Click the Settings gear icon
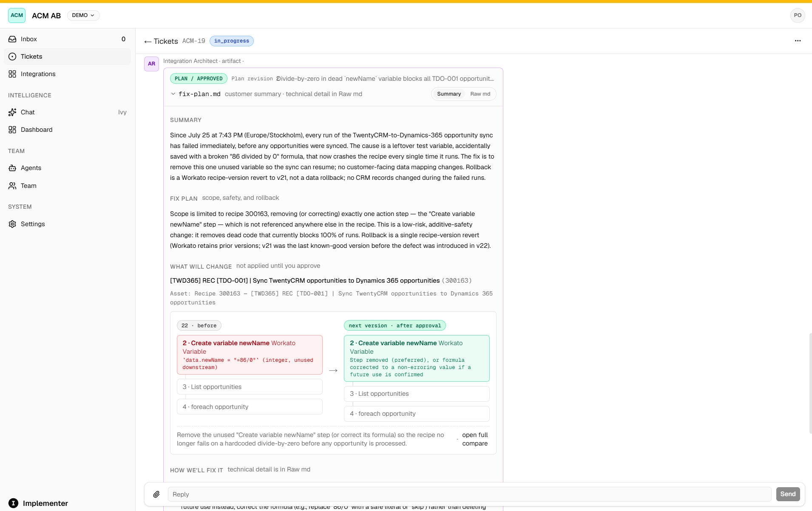This screenshot has height=511, width=812. click(x=12, y=224)
